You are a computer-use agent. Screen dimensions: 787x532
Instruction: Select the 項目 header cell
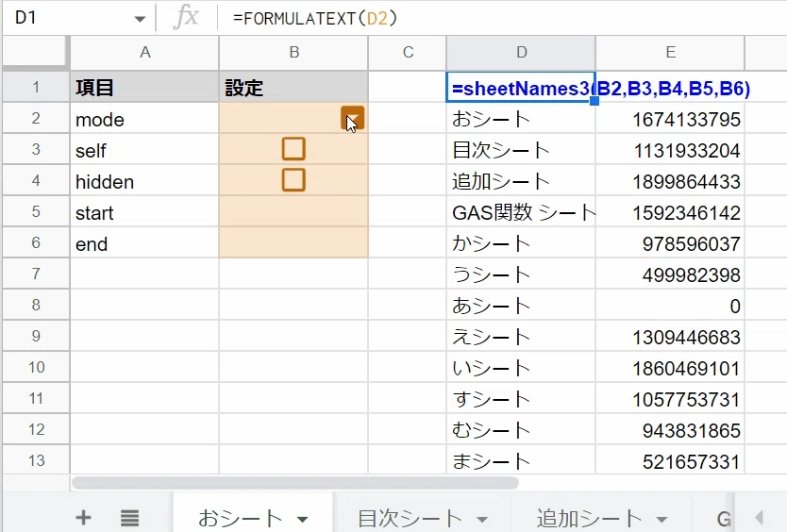coord(144,87)
